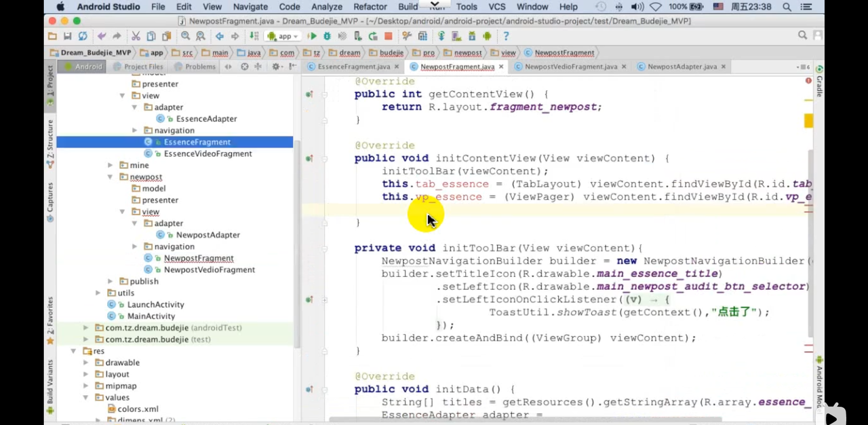868x425 pixels.
Task: Click the budejie breadcrumb in navigation bar
Action: pyautogui.click(x=391, y=52)
